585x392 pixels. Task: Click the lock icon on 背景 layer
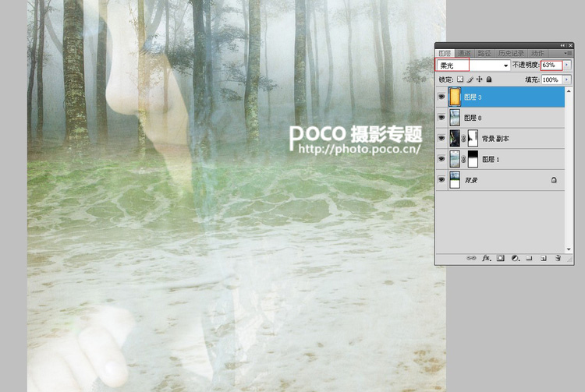coord(554,180)
